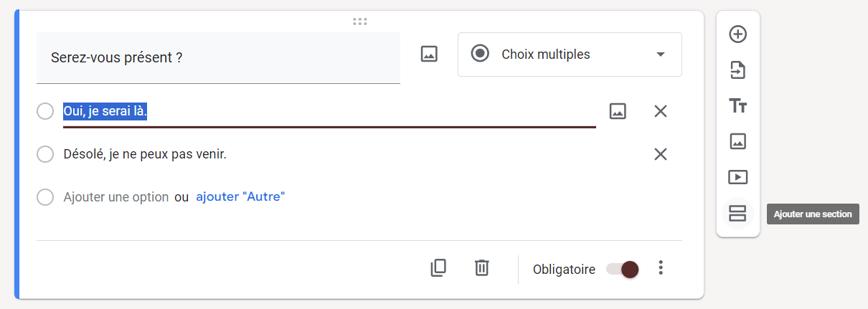Add an image from the sidebar

[x=737, y=141]
